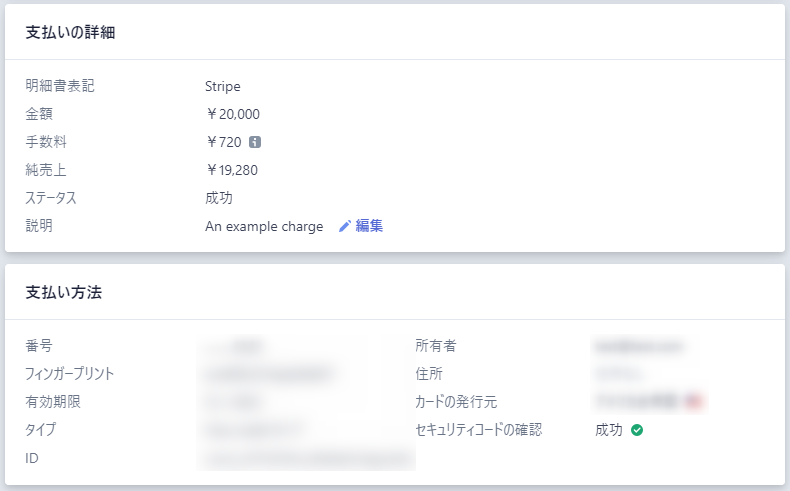Click the blurred card type value
Screen dimensions: 790x491
pyautogui.click(x=256, y=430)
